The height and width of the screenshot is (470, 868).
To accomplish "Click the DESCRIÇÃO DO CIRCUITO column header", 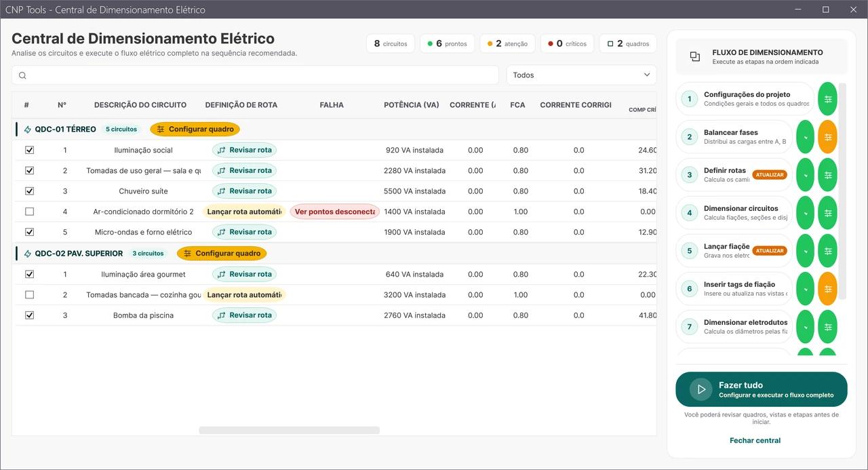I will point(140,105).
